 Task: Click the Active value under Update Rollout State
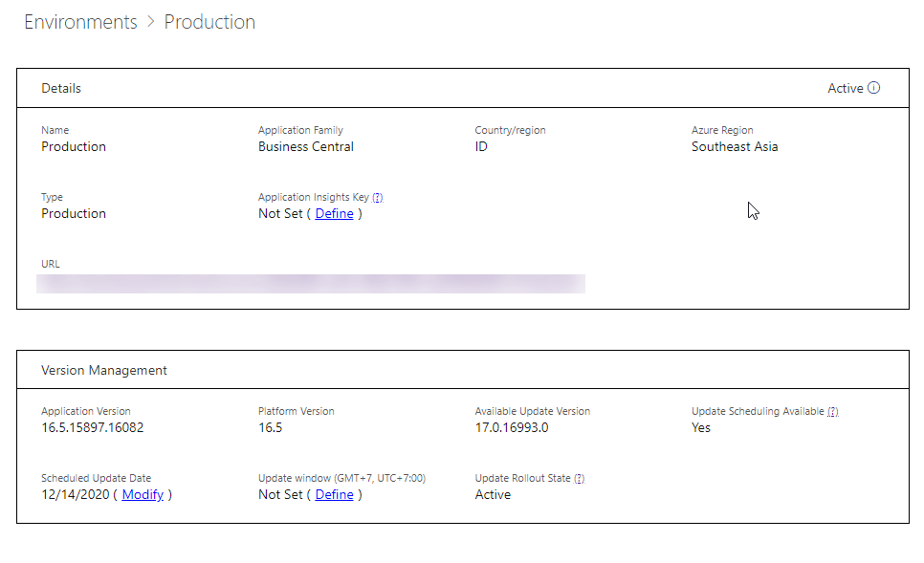[x=493, y=495]
